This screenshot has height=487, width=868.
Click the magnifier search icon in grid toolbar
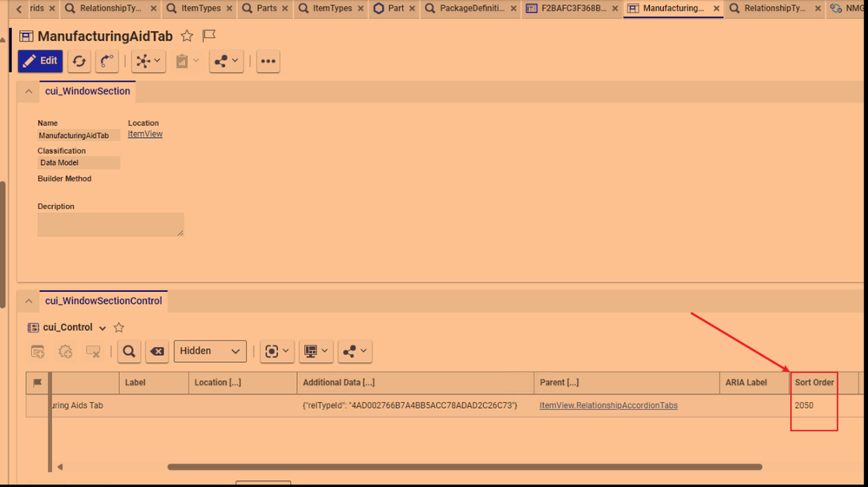(x=129, y=352)
